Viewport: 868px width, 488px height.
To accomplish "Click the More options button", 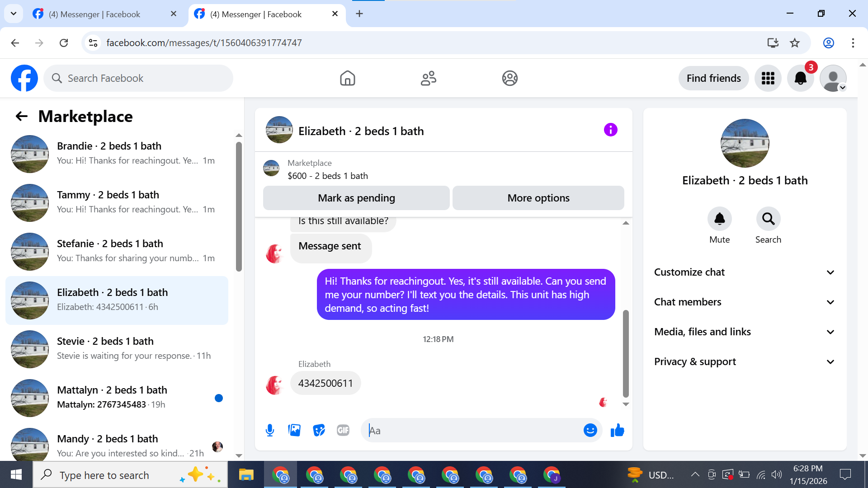I will point(538,198).
